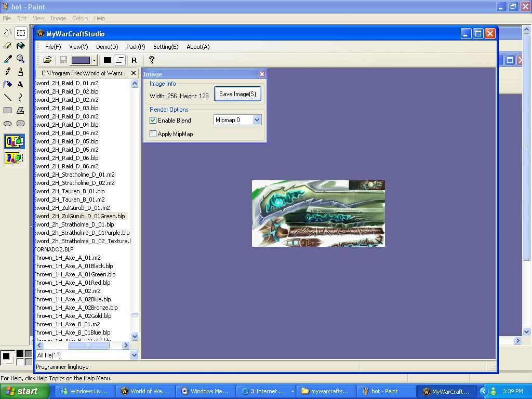Choose the Eraser tool in Paint

tap(7, 46)
